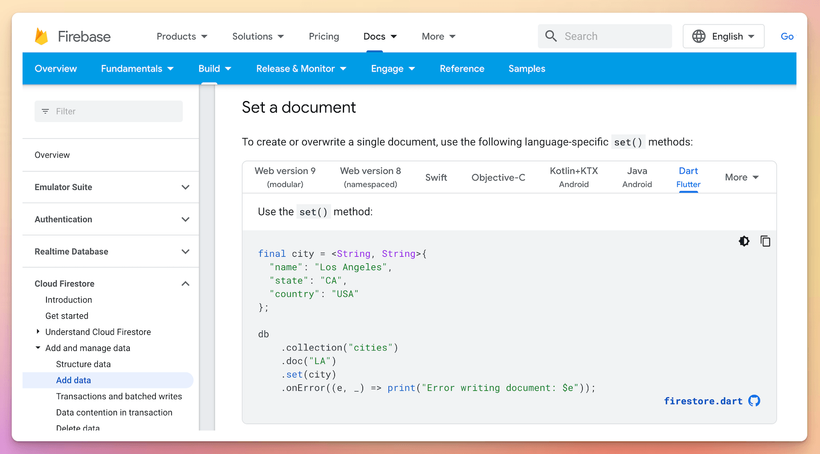Open Add data page

point(73,380)
